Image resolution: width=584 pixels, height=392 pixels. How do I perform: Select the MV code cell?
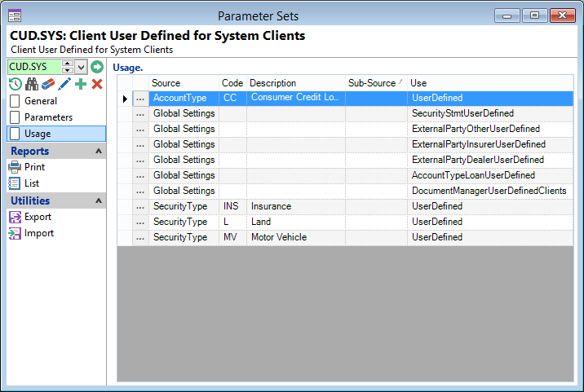click(x=232, y=237)
